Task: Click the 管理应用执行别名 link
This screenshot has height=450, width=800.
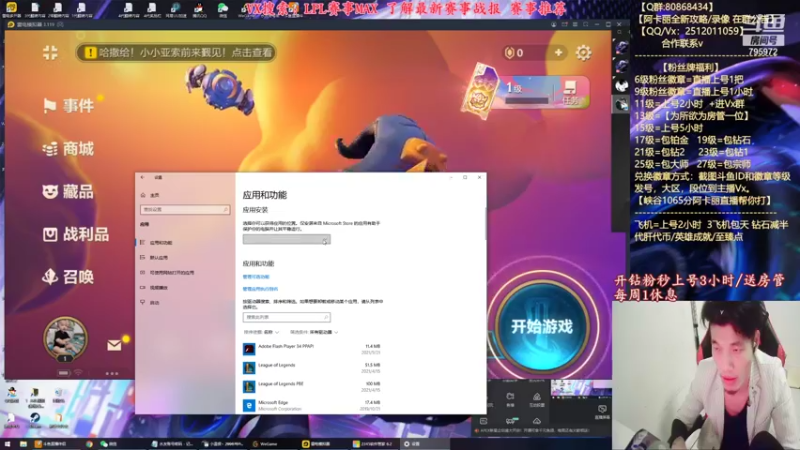Action: click(260, 289)
